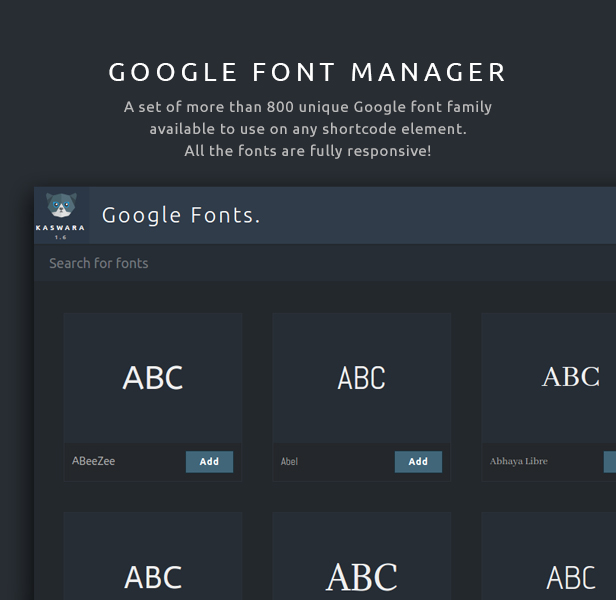Screen dimensions: 616x600
Task: Select the ABeeZee font preview card
Action: click(x=153, y=378)
